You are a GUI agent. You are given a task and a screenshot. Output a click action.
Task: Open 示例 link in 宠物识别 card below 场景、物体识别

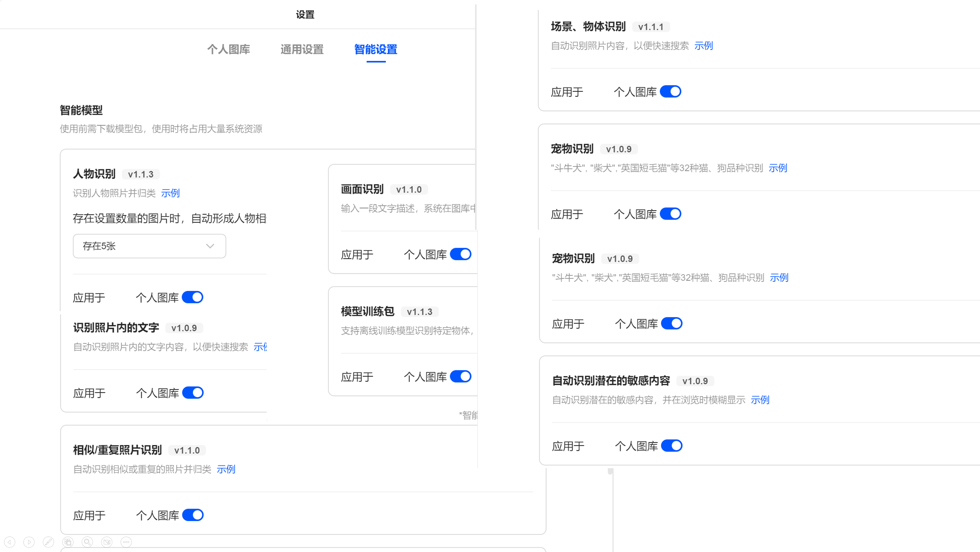[x=778, y=168]
